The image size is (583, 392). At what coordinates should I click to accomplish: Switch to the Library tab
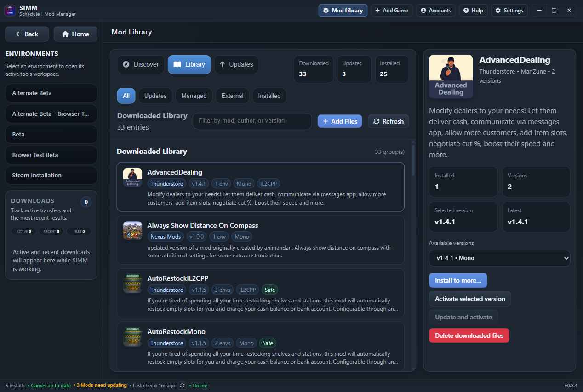[189, 64]
